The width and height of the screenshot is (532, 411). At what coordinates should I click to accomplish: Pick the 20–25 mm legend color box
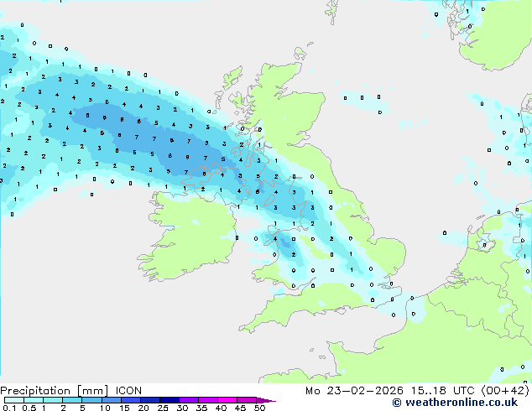(x=150, y=400)
